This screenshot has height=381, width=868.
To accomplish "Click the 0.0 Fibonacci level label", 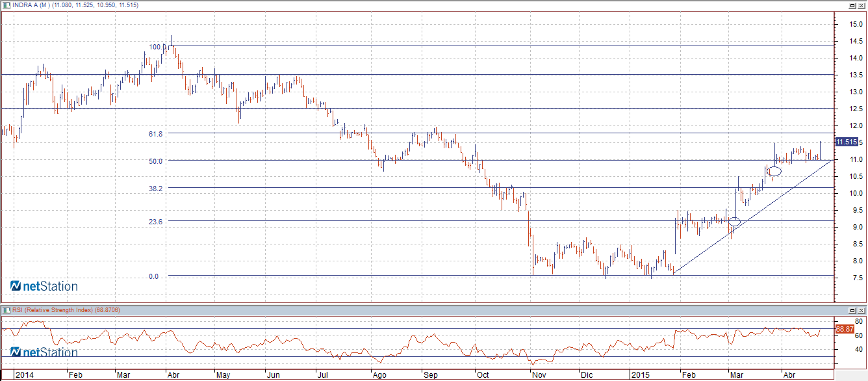I will point(153,276).
